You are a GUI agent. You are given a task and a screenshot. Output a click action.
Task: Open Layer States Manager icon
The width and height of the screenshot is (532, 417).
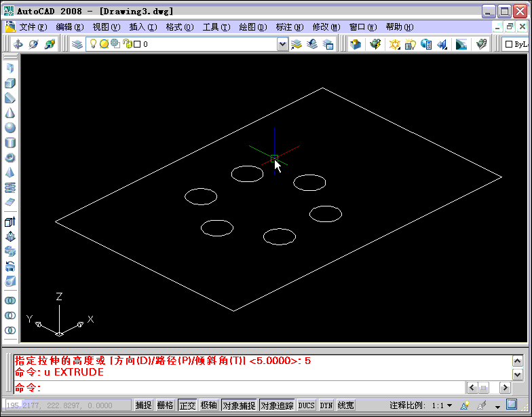[x=328, y=44]
